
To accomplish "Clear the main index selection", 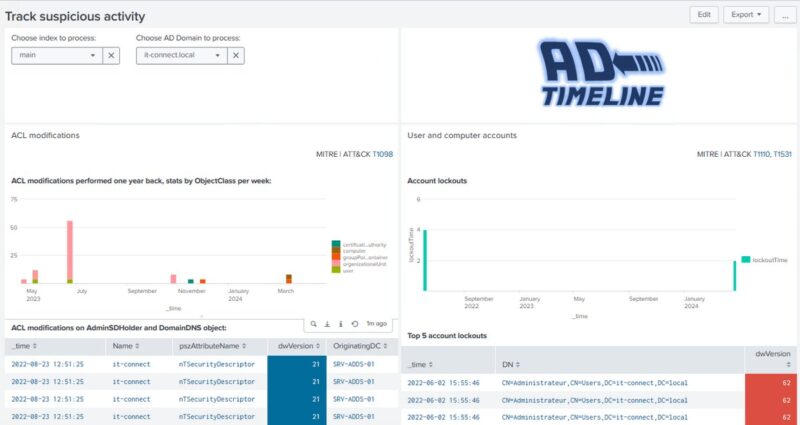I will coord(111,56).
